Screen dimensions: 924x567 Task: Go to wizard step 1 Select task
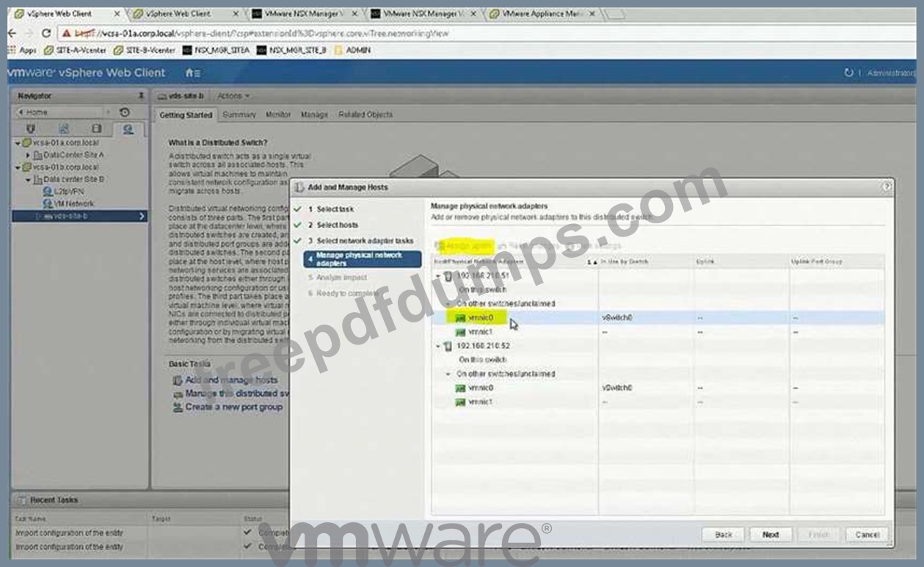330,209
